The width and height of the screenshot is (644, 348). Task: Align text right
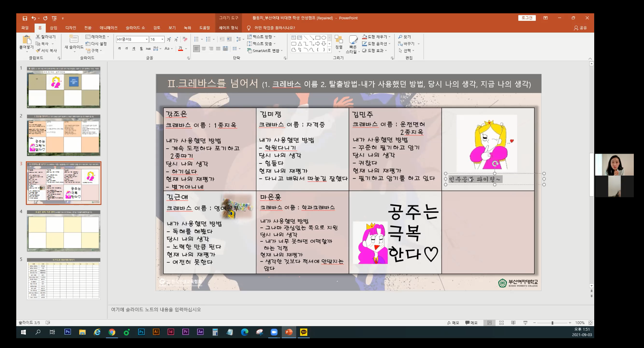211,49
